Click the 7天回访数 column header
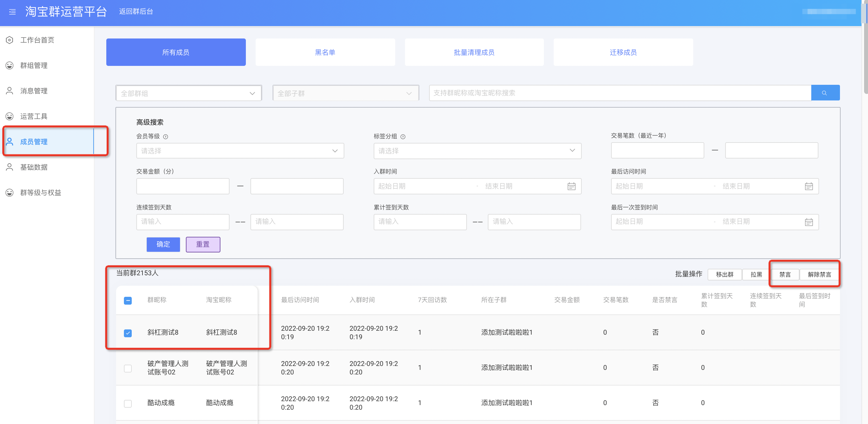 click(432, 300)
